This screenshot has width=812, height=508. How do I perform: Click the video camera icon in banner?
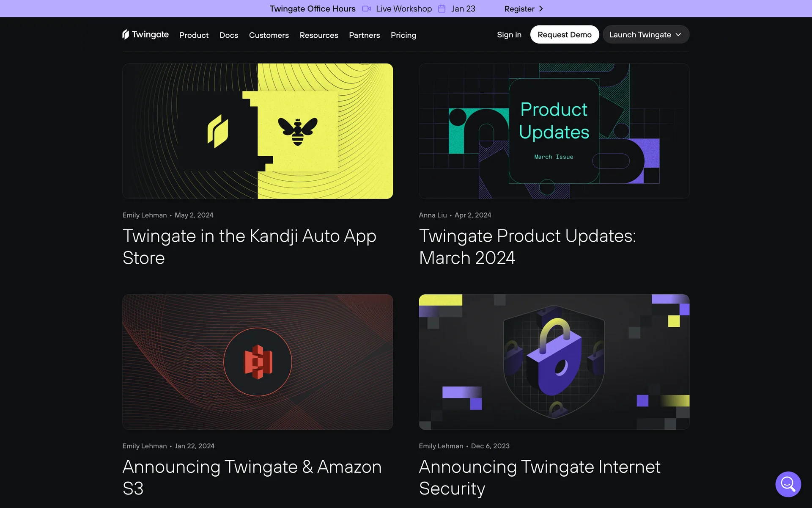tap(366, 9)
